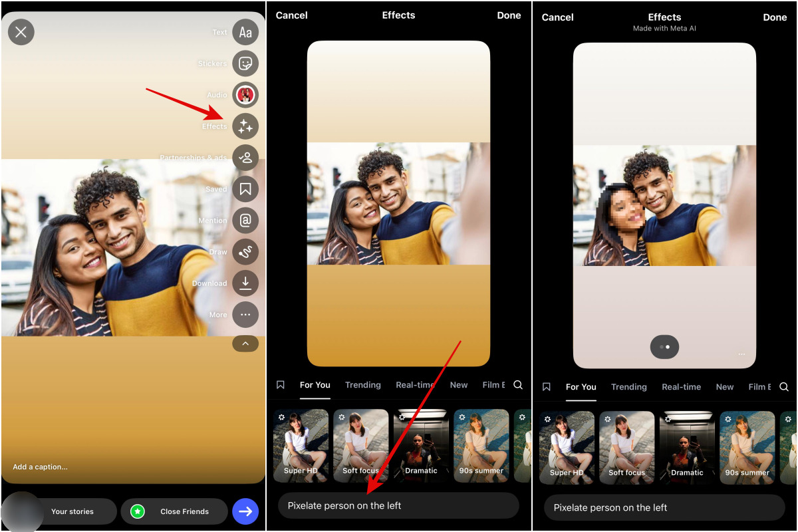This screenshot has width=798, height=532.
Task: Tap the blue send arrow button
Action: pyautogui.click(x=245, y=511)
